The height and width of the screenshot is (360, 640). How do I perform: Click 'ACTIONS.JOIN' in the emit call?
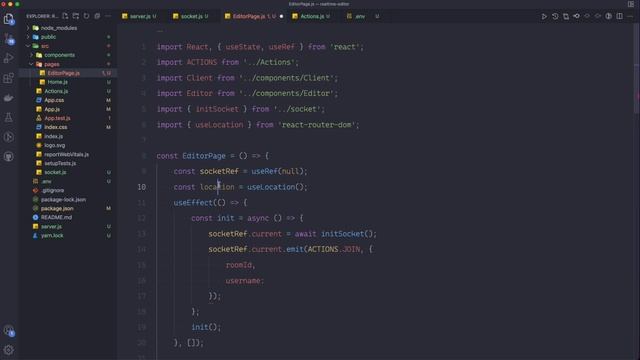[334, 249]
